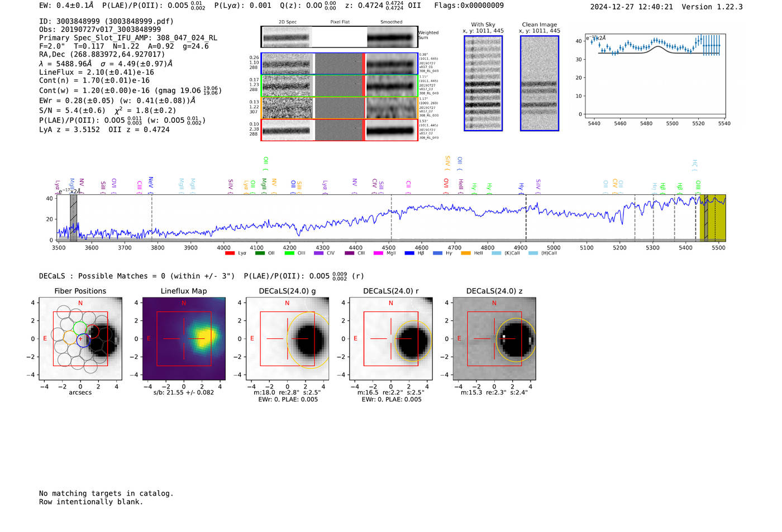Click the Clean Image panel

540,83
